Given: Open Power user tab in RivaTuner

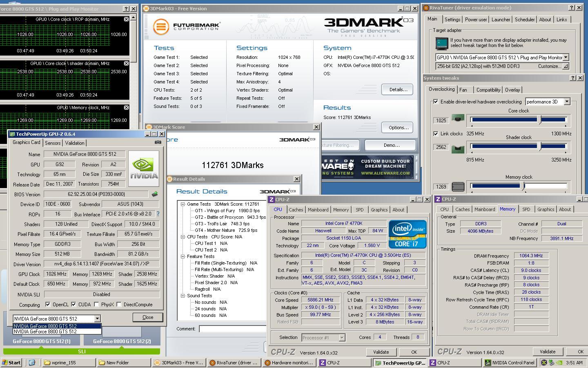Looking at the screenshot, I should coord(476,19).
